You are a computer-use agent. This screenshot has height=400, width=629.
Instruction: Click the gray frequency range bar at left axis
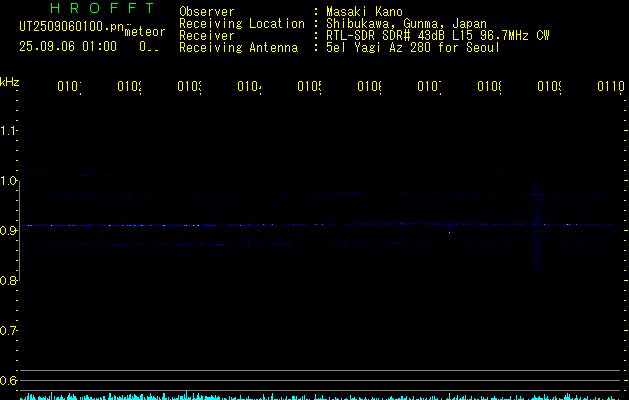tap(19, 231)
